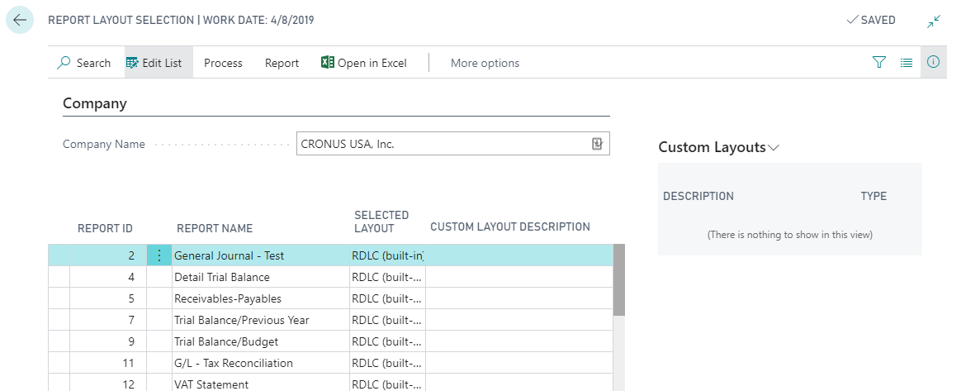
Task: Show More options
Action: pos(485,63)
